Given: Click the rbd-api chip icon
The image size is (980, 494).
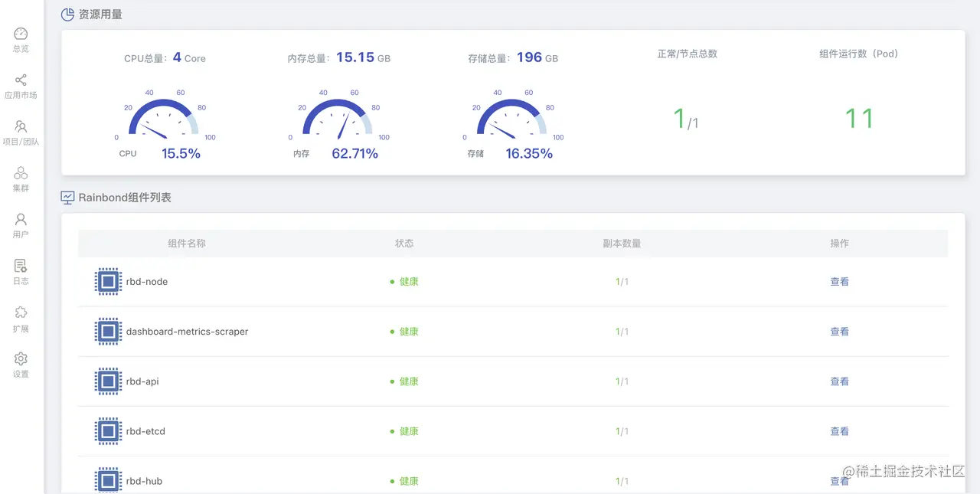Looking at the screenshot, I should (108, 381).
